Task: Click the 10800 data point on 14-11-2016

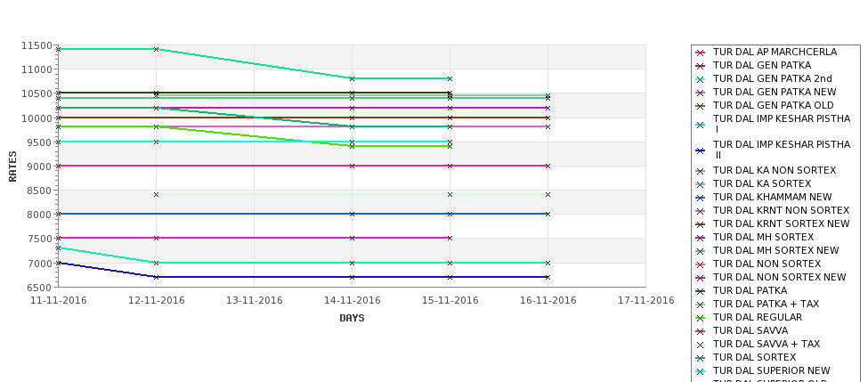Action: click(x=352, y=78)
